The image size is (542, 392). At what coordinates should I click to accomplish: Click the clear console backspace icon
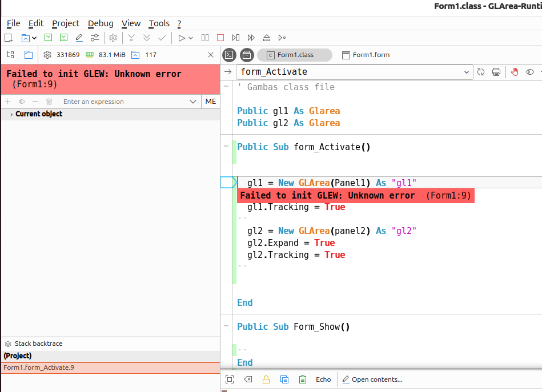(248, 379)
